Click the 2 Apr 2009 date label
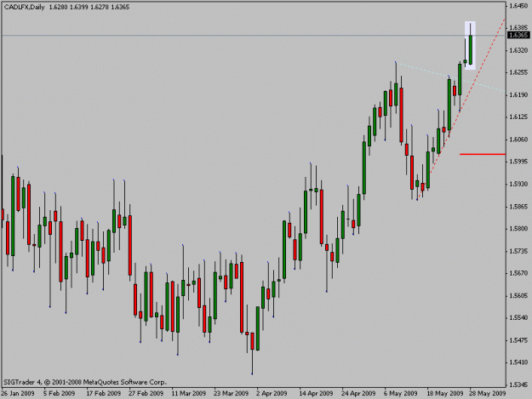The height and width of the screenshot is (399, 532). pos(272,393)
